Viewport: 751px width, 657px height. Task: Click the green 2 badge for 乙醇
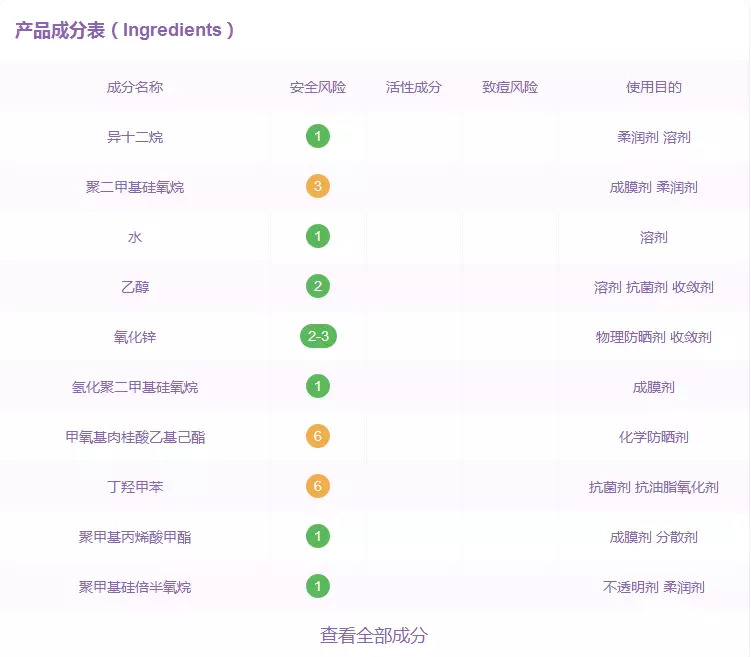(x=318, y=286)
